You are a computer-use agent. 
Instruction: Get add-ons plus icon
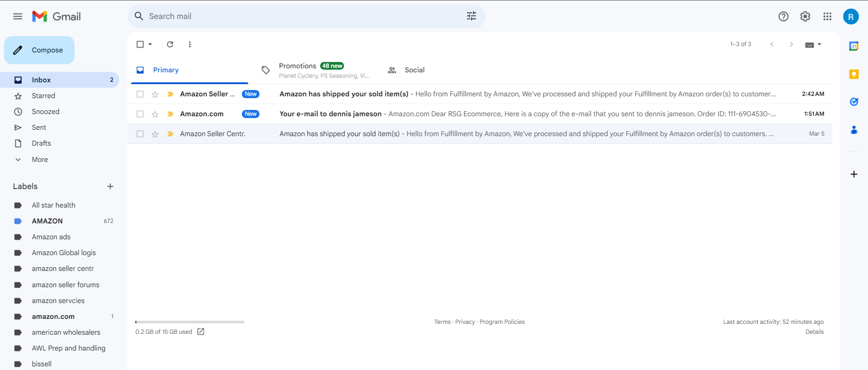[854, 174]
